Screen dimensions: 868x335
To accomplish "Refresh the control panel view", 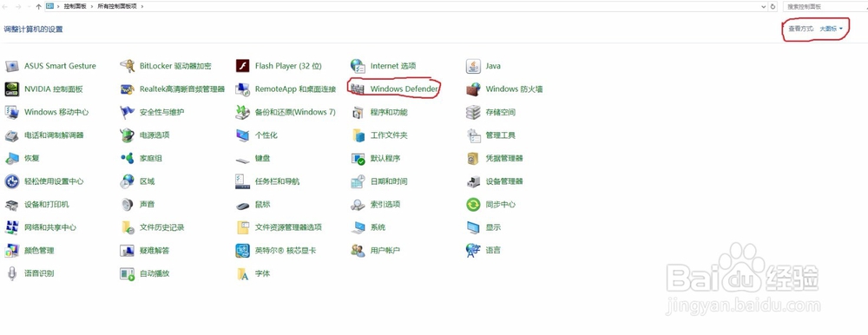I will coord(773,7).
